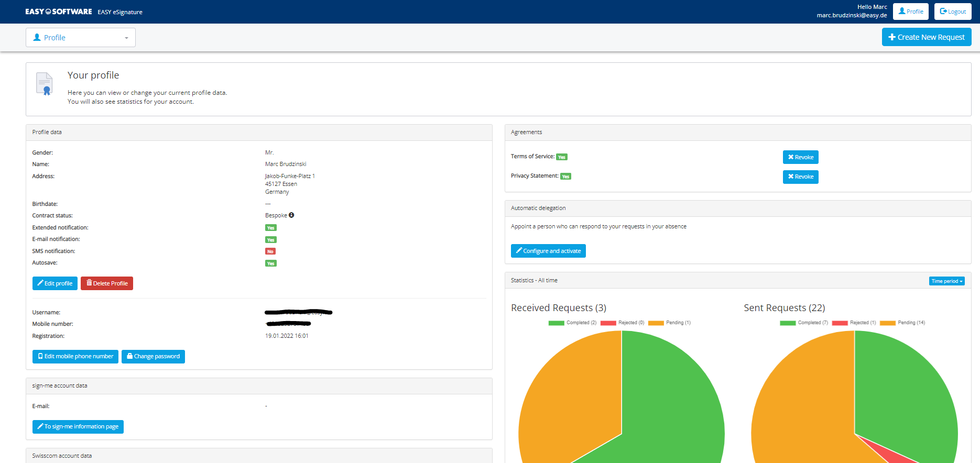Screen dimensions: 980x463
Task: Open the Profile navigation dropdown
Action: pos(81,38)
